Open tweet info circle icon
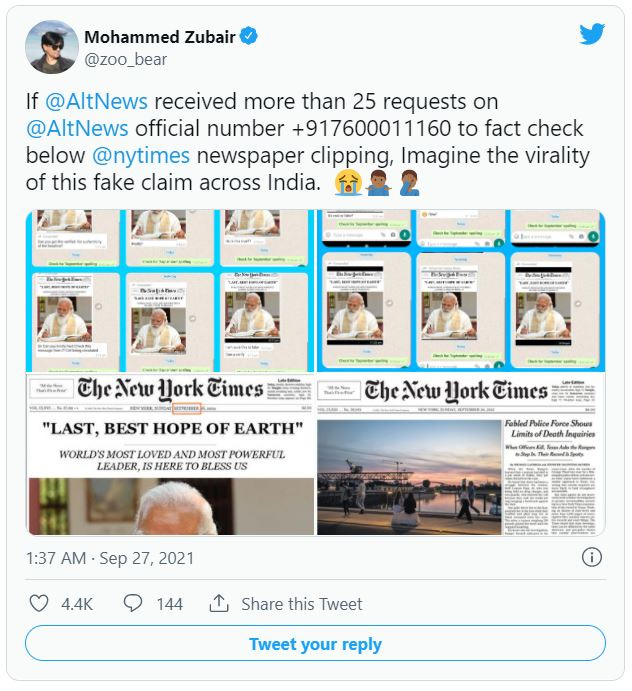 coord(591,557)
